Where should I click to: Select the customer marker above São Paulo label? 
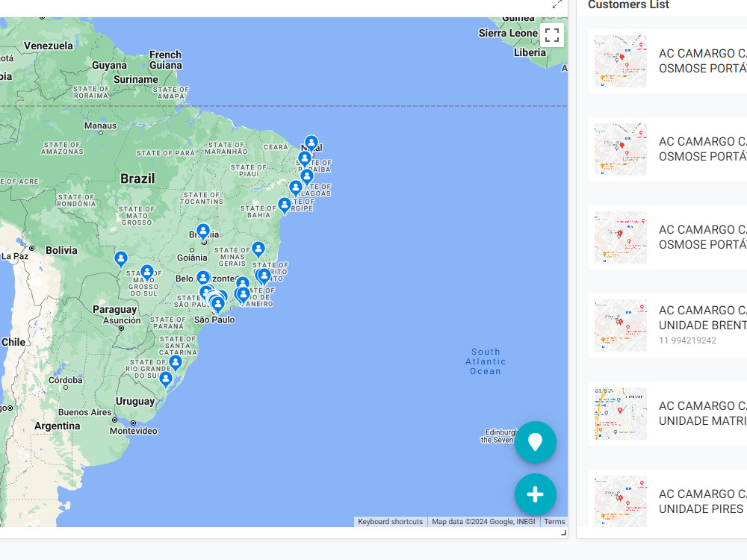tap(217, 305)
